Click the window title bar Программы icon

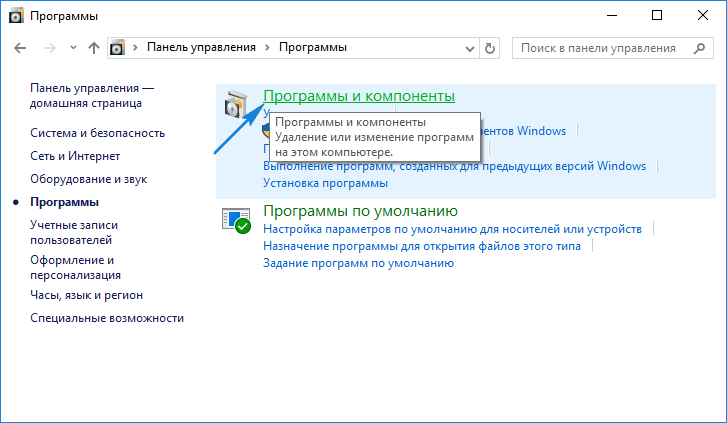(x=16, y=16)
